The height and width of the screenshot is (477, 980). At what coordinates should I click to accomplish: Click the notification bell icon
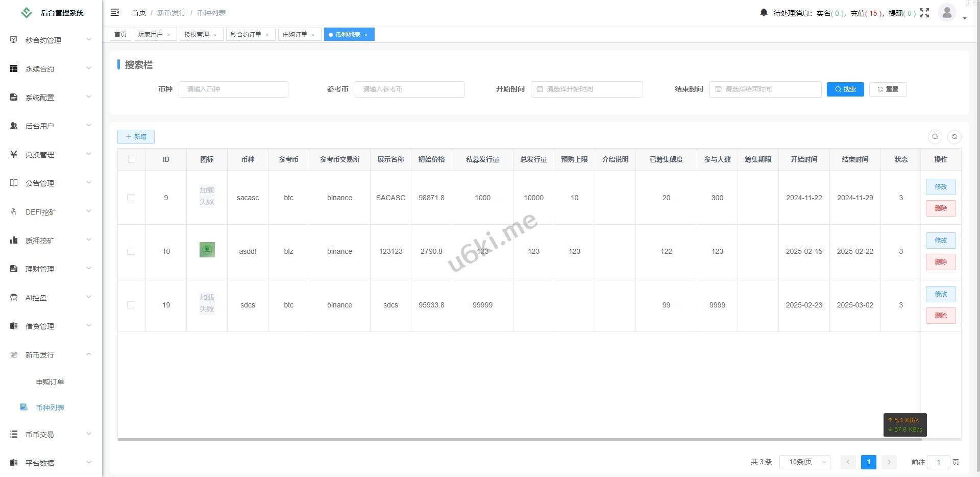764,13
